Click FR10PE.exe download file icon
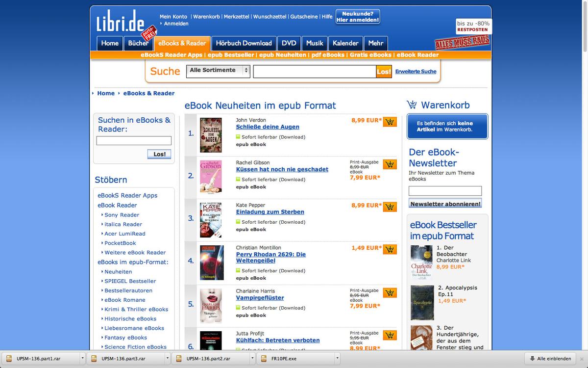Screen dimensions: 588x368 pos(264,359)
